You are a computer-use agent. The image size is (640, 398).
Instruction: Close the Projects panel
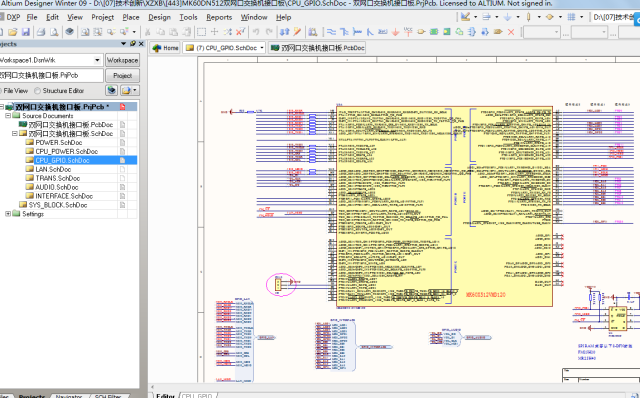tap(141, 44)
